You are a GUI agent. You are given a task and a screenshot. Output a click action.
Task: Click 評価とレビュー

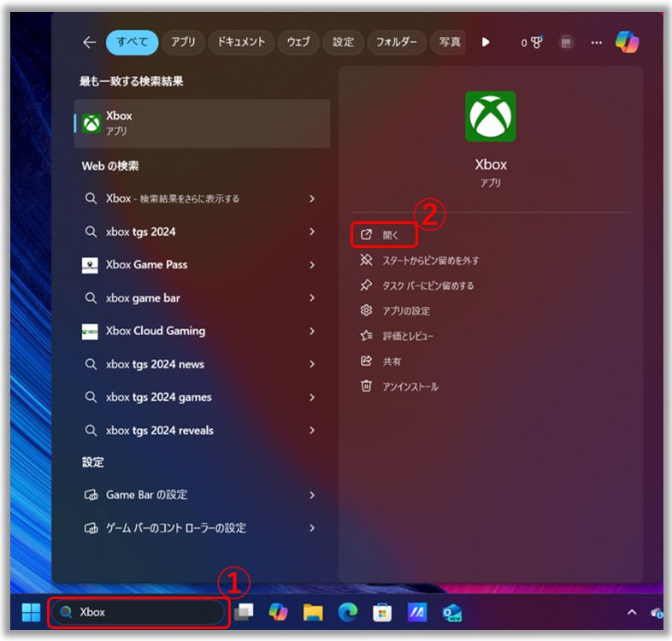coord(408,337)
